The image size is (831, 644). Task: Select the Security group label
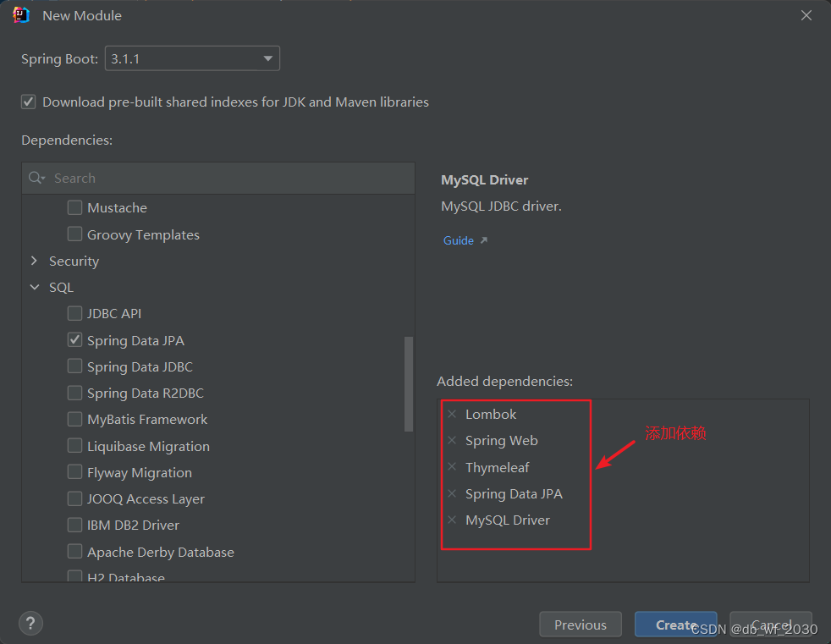click(x=74, y=261)
